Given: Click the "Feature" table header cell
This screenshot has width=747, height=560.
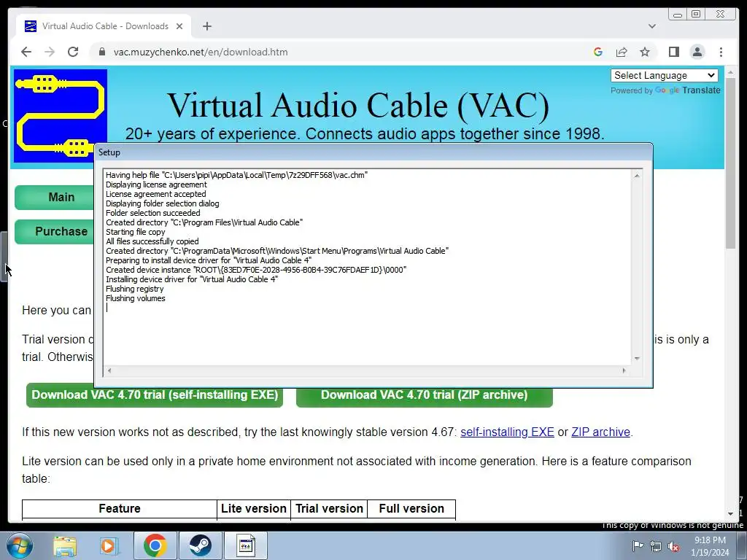Looking at the screenshot, I should tap(120, 508).
